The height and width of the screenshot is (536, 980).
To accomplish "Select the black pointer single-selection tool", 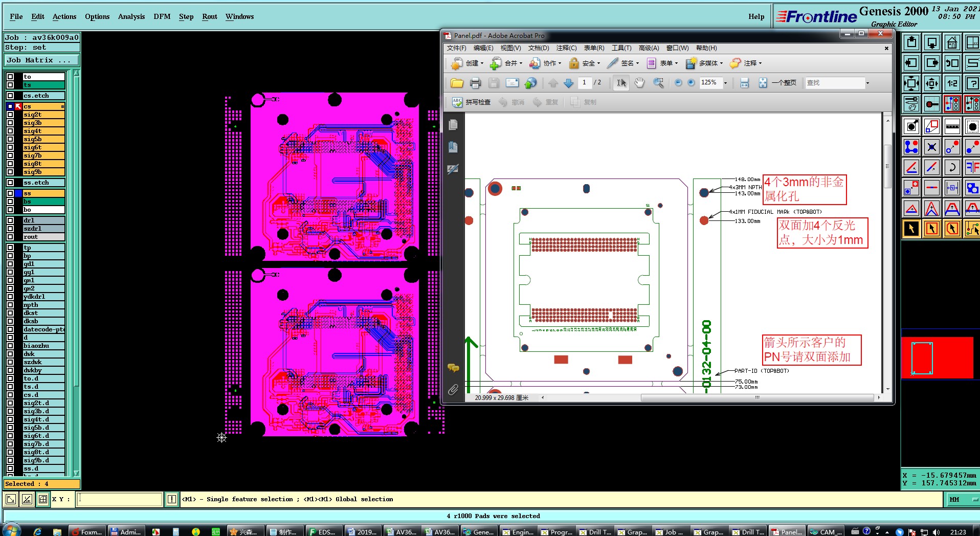I will click(911, 229).
